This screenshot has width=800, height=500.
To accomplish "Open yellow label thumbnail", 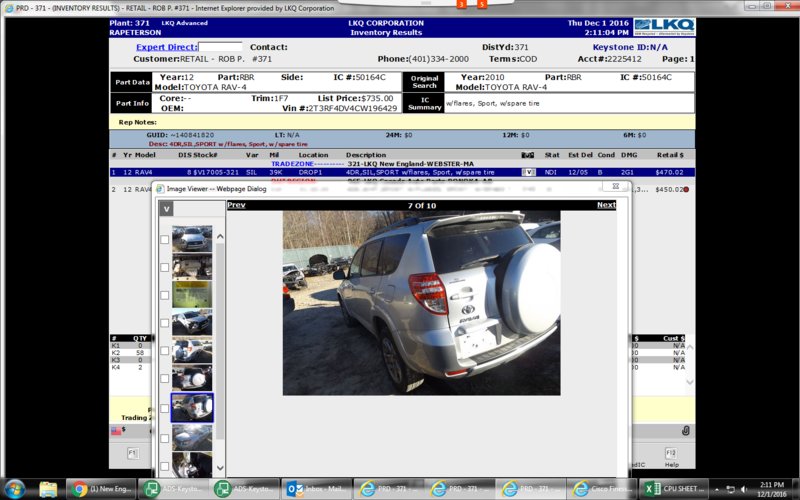I will point(192,294).
